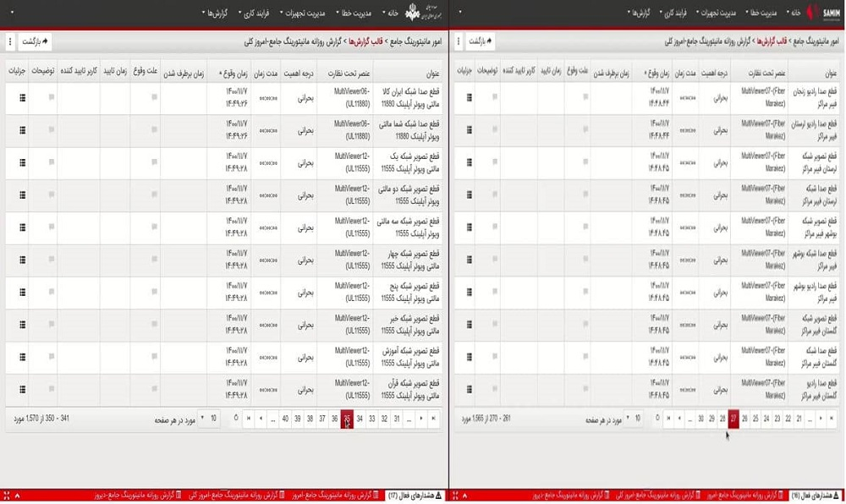This screenshot has width=846, height=504.
Task: Open the three-dots options menu in right window
Action: [x=458, y=41]
